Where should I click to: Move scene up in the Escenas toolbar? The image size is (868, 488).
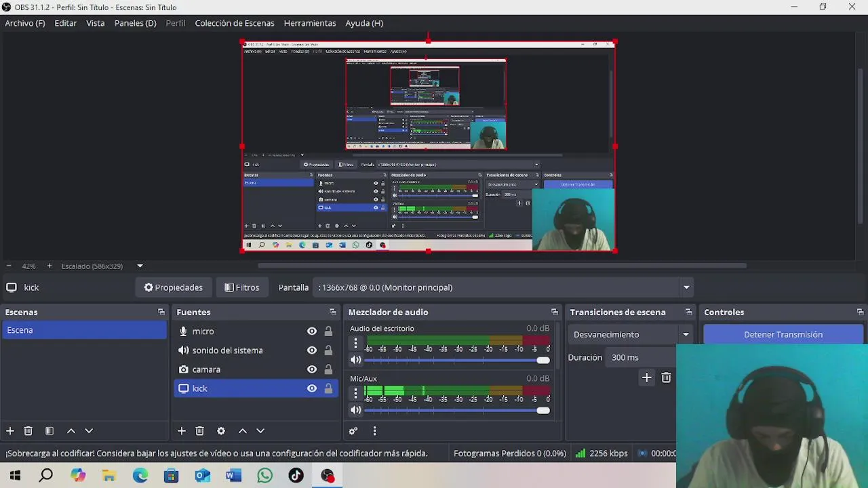tap(71, 431)
